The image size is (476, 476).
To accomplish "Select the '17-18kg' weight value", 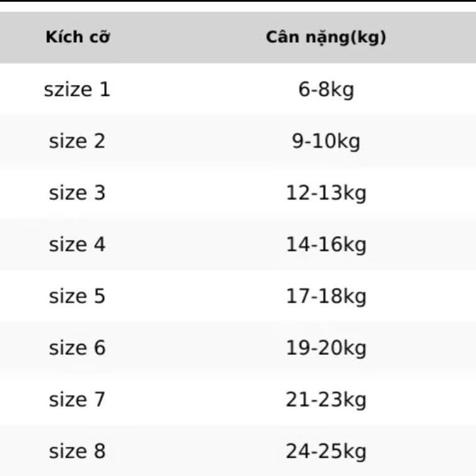I will coord(326,297).
